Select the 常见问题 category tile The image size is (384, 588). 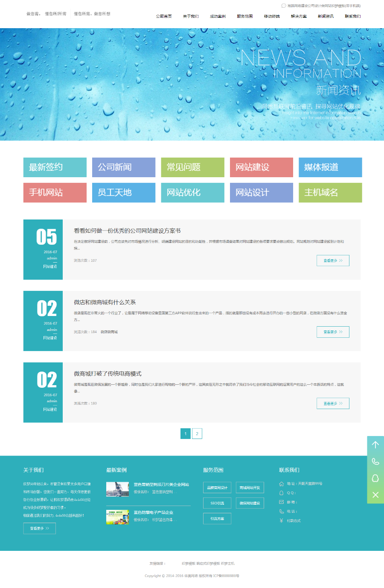pos(192,167)
